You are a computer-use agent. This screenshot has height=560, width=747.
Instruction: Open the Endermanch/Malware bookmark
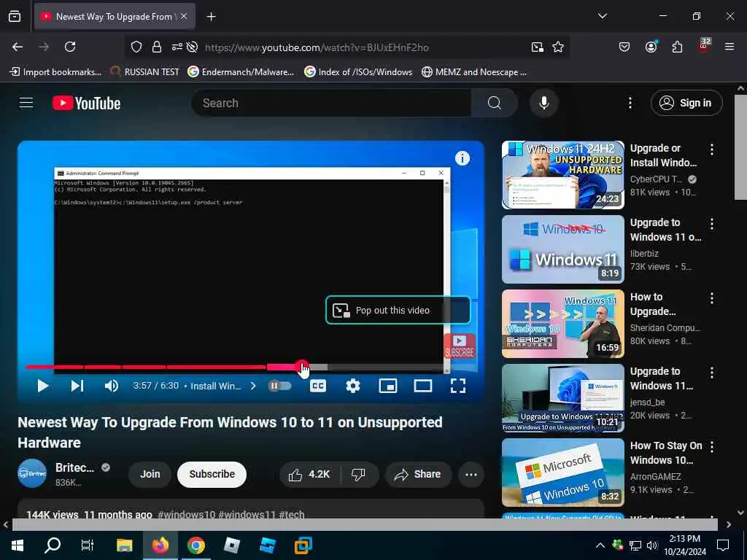pos(241,72)
